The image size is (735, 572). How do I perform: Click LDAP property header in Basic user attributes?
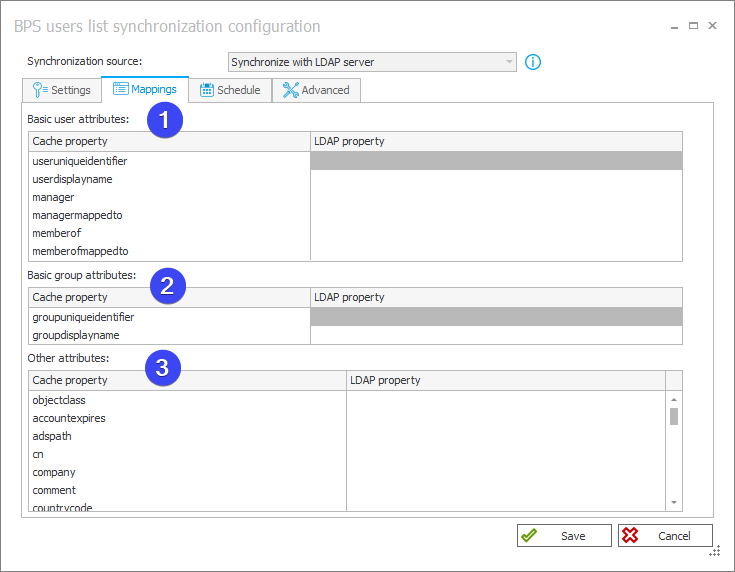(x=496, y=141)
